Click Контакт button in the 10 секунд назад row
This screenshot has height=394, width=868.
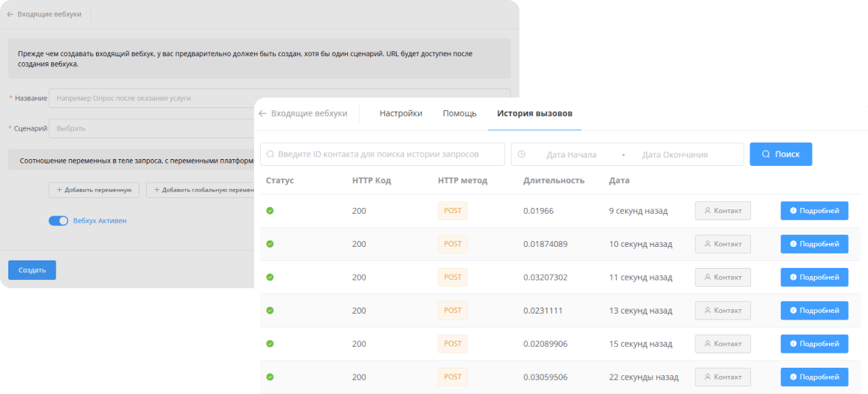click(723, 244)
